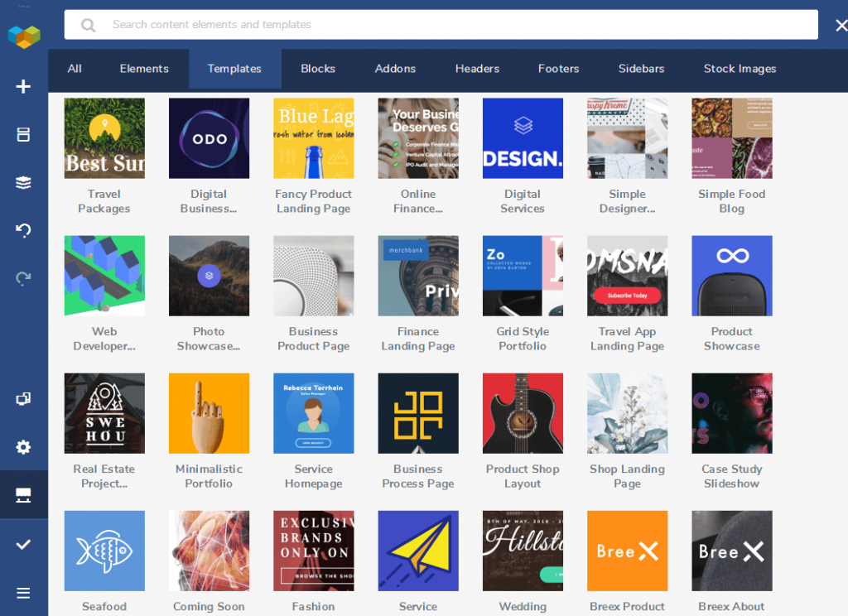Open the Tree View layers icon
This screenshot has height=616, width=848.
[23, 183]
